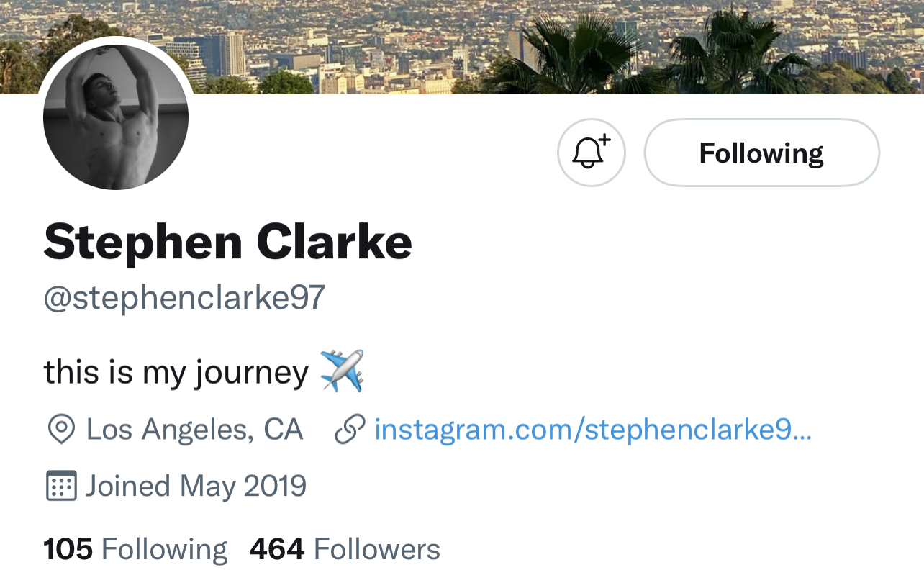Click the Following button to unfollow
The image size is (924, 588).
[761, 153]
